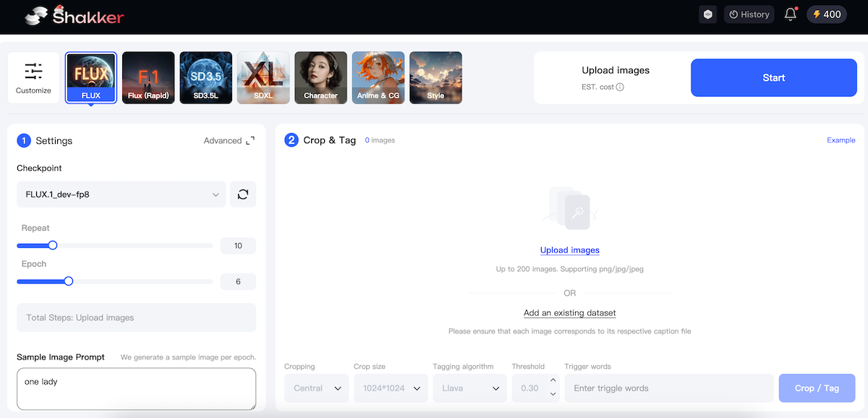Open the History panel
Screen dimensions: 868x418
coord(749,14)
